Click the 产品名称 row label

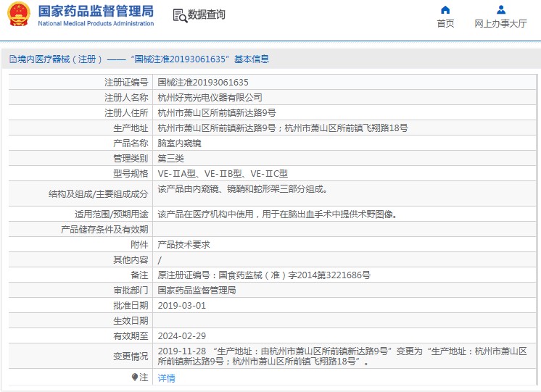pos(131,143)
